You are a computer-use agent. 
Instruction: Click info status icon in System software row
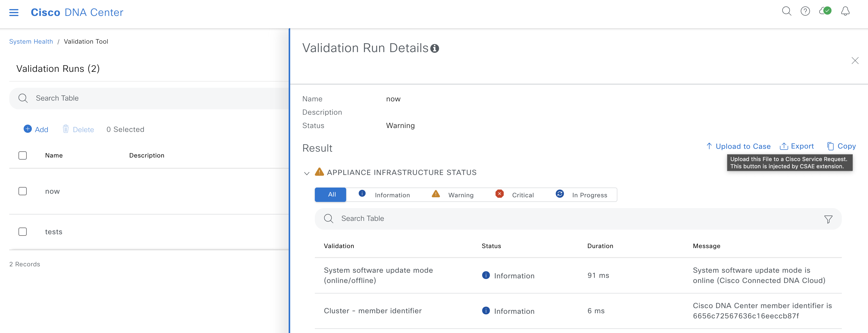pos(486,276)
